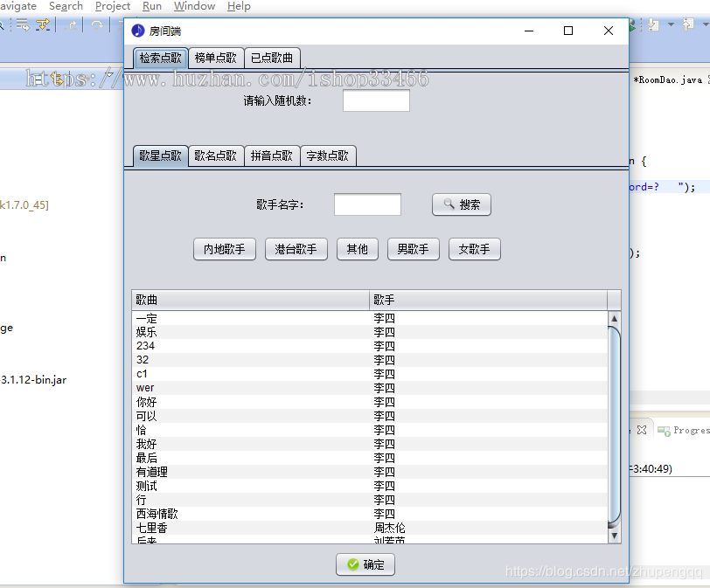Click the commit toolbar icon with up arrow
Screen dimensions: 710x588
click(687, 24)
